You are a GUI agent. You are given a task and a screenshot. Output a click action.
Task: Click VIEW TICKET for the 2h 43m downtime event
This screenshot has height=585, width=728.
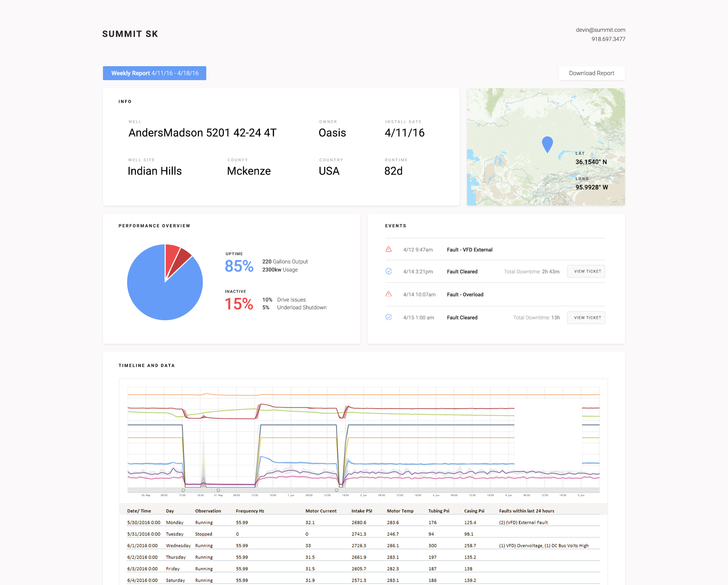click(x=586, y=271)
